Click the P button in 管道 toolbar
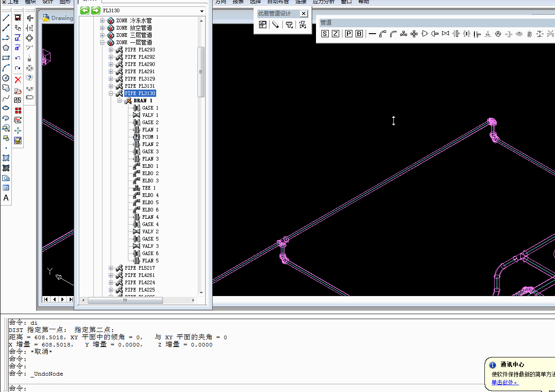555x392 pixels. 348,34
